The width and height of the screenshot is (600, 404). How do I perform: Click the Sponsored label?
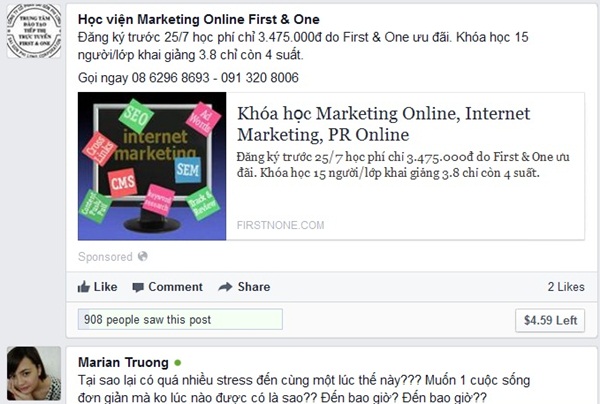pyautogui.click(x=105, y=257)
